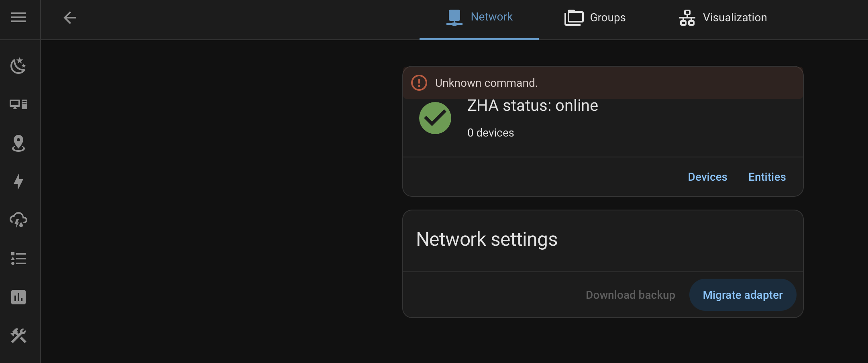Click the back arrow button
This screenshot has height=363, width=868.
(70, 18)
